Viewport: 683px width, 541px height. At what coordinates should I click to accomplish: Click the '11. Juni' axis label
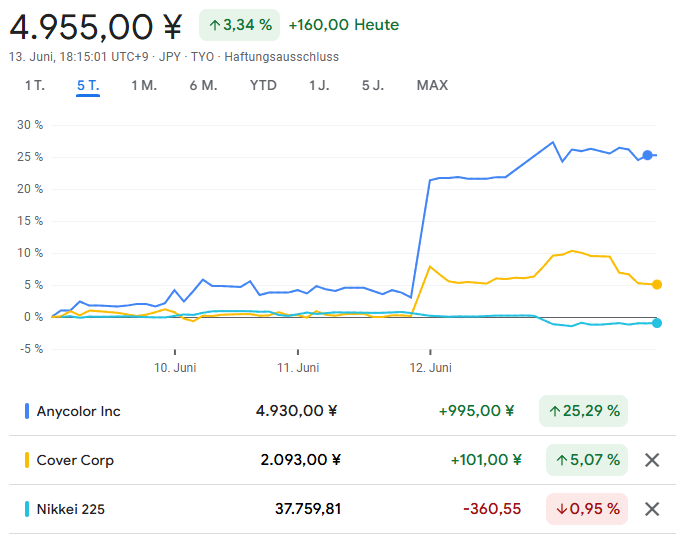click(298, 368)
